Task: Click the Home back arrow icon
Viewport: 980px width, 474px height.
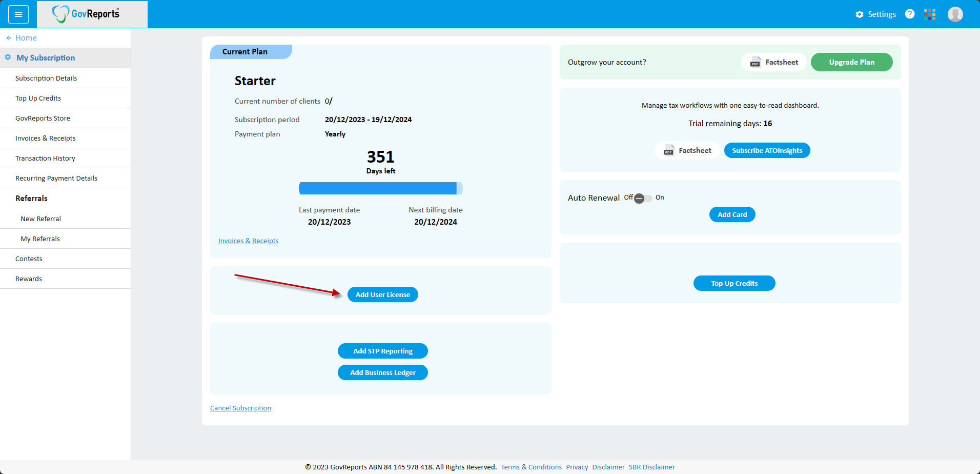Action: [9, 38]
